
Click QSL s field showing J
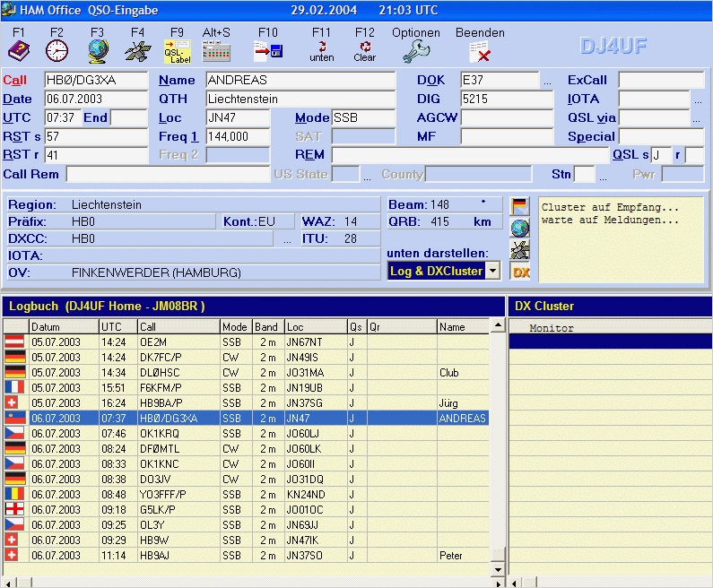pyautogui.click(x=661, y=155)
